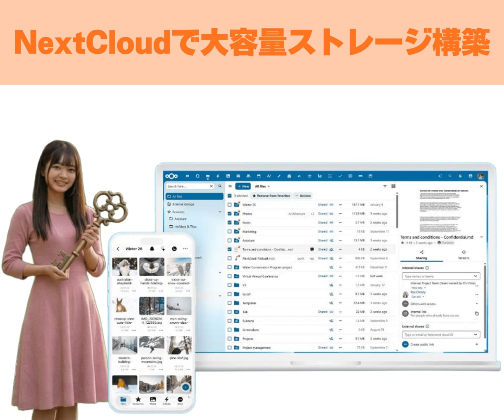Open Terms and conditions more menu

pyautogui.click(x=481, y=237)
